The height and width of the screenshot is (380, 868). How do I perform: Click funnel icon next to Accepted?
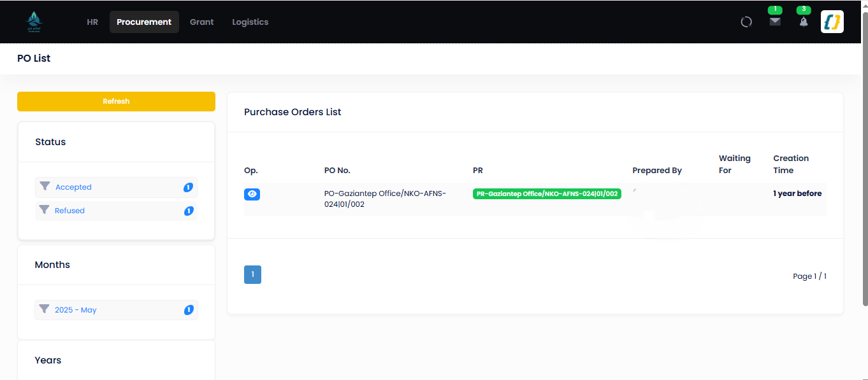[x=45, y=186]
